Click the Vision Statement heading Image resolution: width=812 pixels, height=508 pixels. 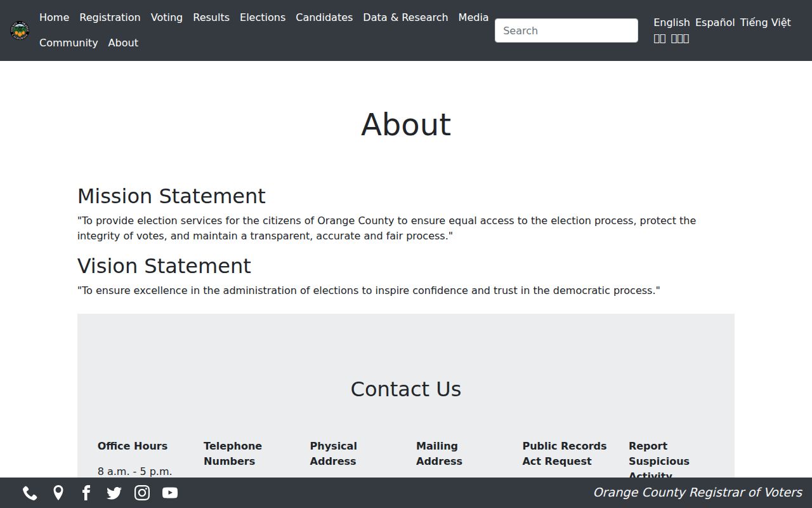click(x=164, y=266)
